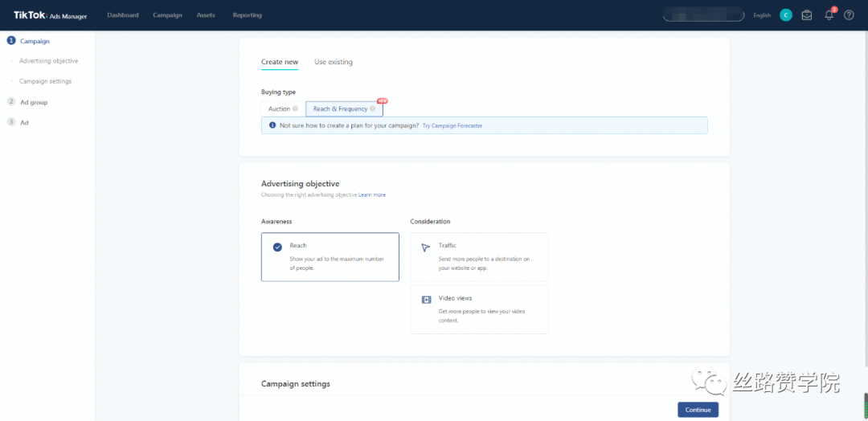Open the Try Campaign Forecaster link
The image size is (868, 421).
tap(452, 126)
